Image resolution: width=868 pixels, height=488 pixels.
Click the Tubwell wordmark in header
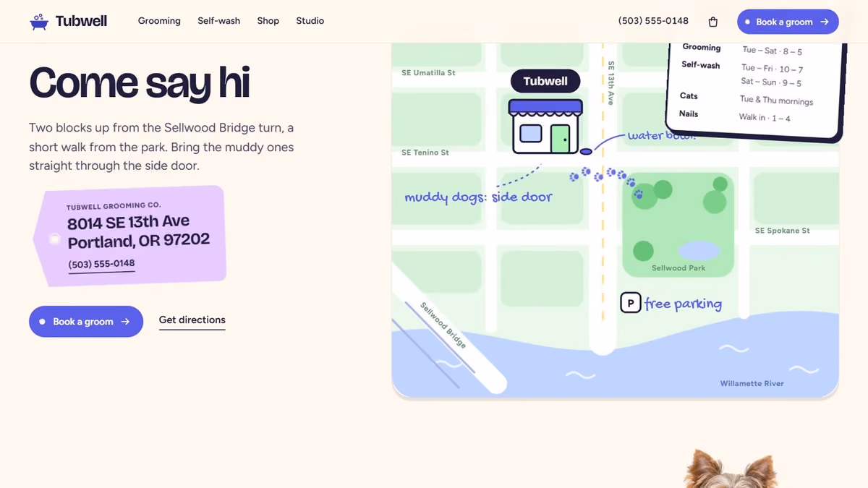click(81, 21)
